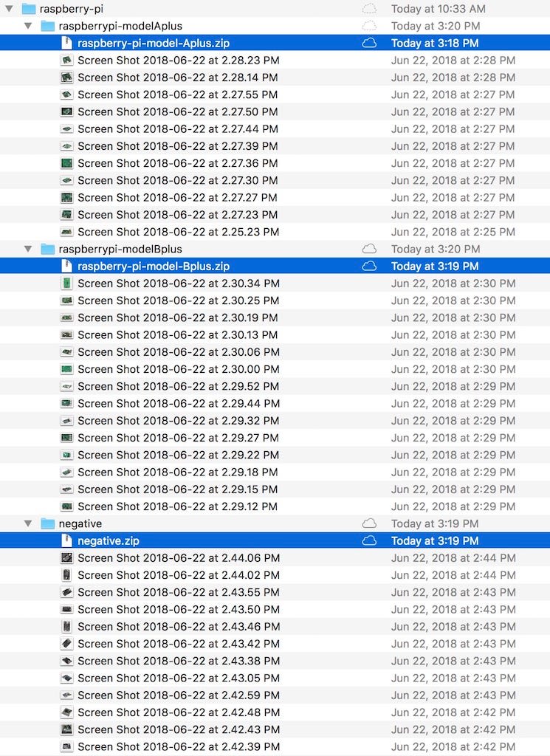The height and width of the screenshot is (756, 550).
Task: Click thumbnail icon of Screen Shot 2.27.36 PM
Action: 67,163
